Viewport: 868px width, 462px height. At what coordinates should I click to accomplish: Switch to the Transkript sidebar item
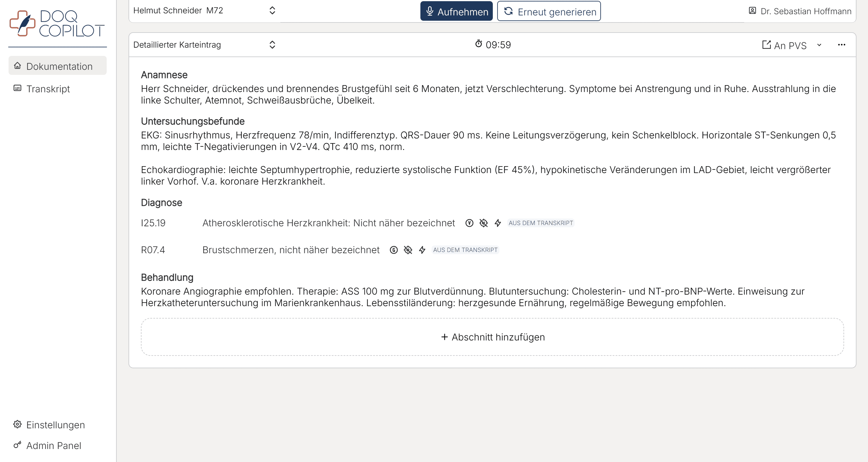(x=48, y=89)
